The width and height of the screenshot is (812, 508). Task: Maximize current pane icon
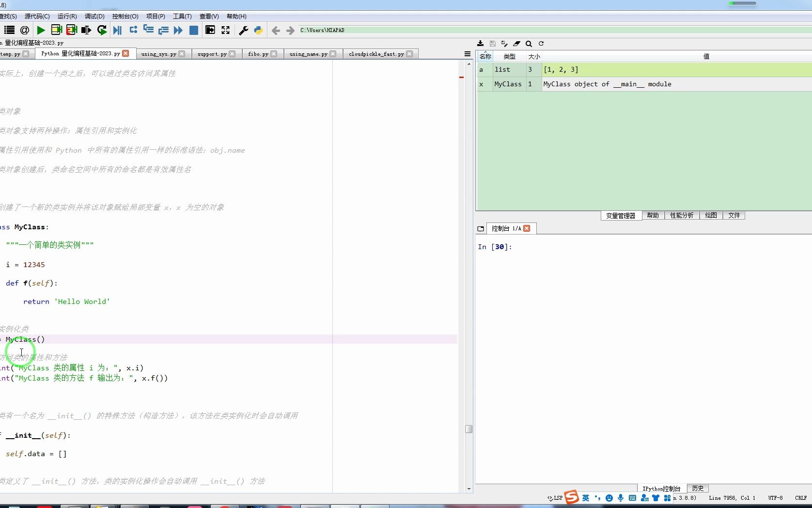(210, 30)
